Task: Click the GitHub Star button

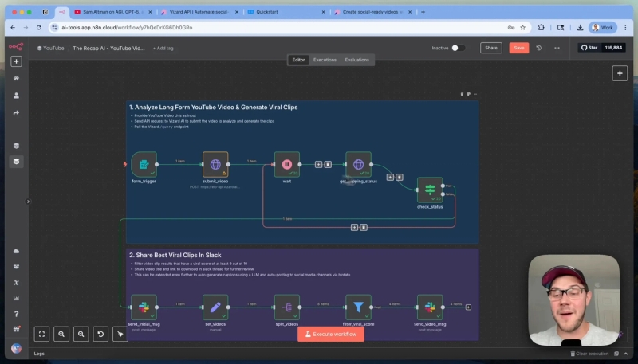Action: click(589, 48)
